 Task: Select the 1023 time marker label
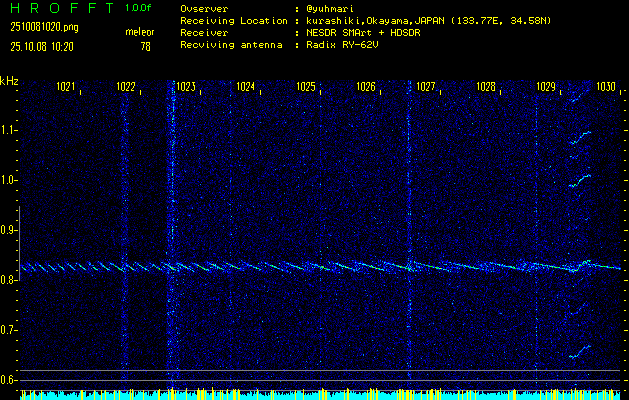pyautogui.click(x=186, y=87)
